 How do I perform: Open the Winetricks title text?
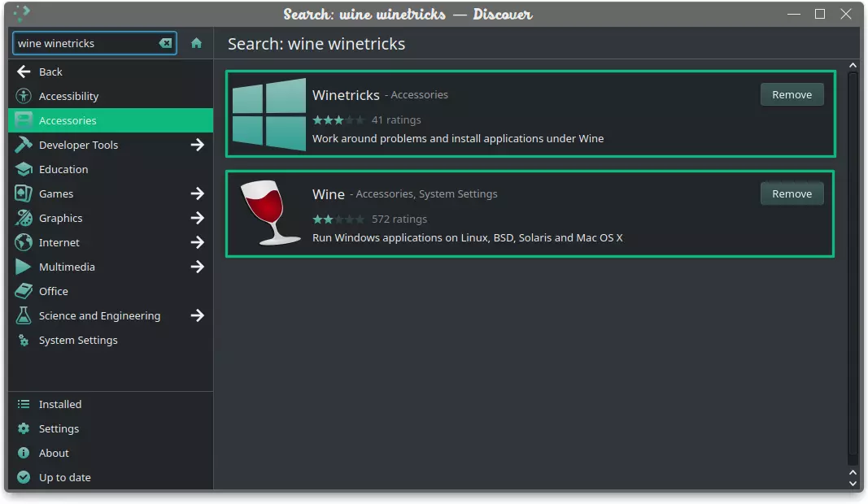click(x=346, y=94)
